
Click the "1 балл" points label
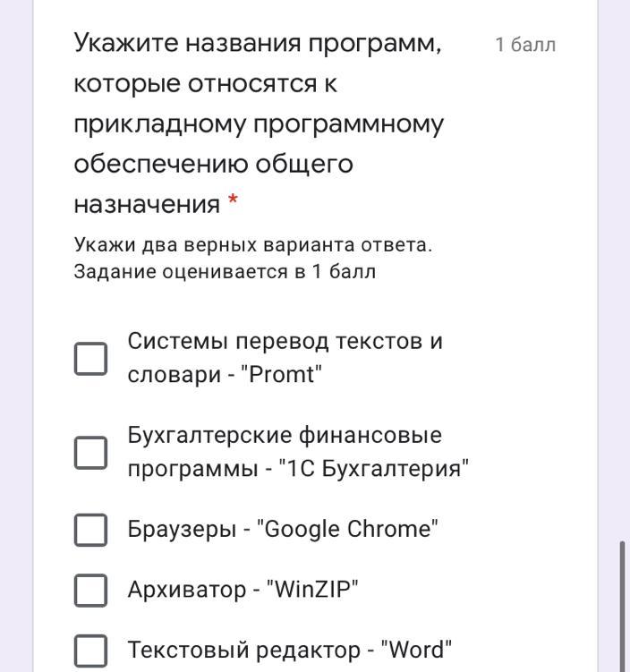tap(525, 45)
